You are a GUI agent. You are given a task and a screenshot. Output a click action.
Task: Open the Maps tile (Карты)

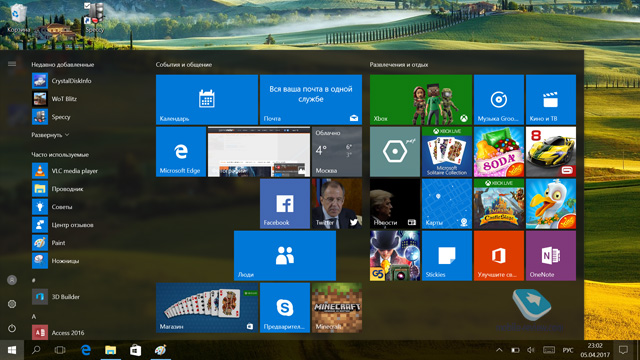coord(447,204)
